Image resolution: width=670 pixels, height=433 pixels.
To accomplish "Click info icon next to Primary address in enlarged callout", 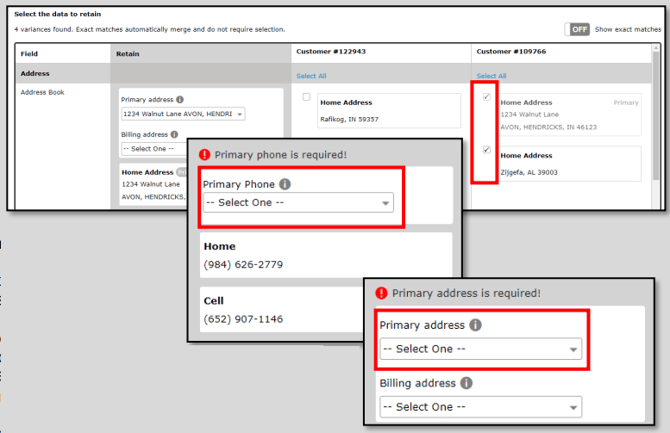I will pos(474,325).
